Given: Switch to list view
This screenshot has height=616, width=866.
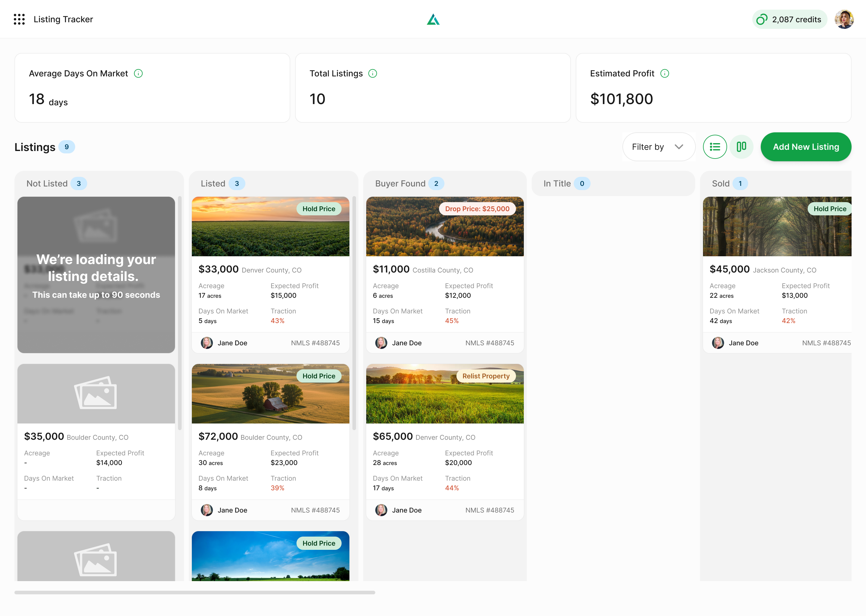Looking at the screenshot, I should click(x=715, y=147).
